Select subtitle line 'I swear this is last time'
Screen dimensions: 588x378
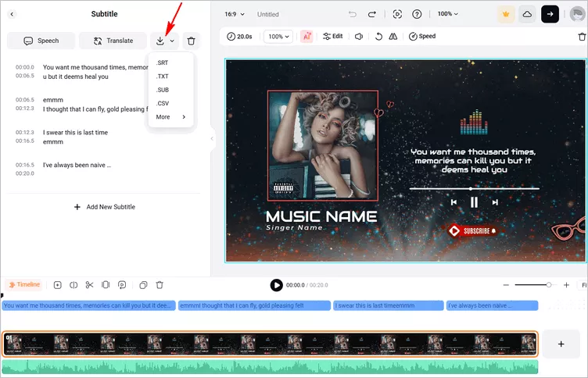coord(75,132)
